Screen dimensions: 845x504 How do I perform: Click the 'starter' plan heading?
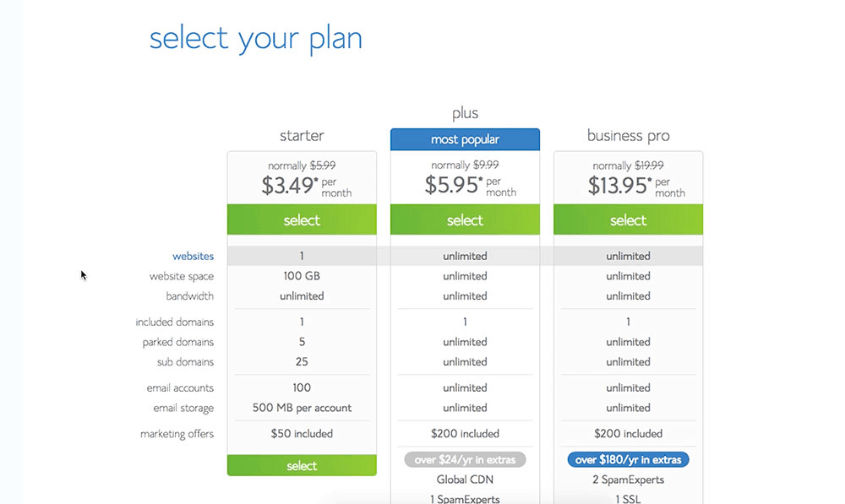point(302,135)
